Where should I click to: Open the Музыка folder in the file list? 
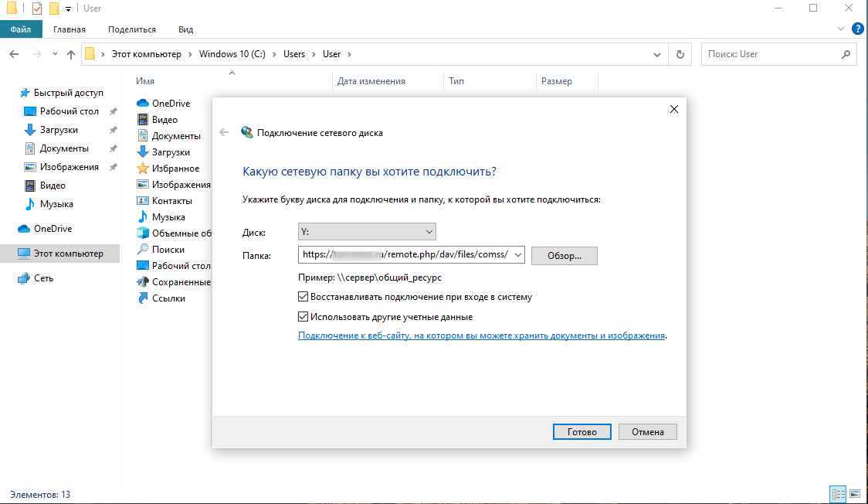(161, 217)
